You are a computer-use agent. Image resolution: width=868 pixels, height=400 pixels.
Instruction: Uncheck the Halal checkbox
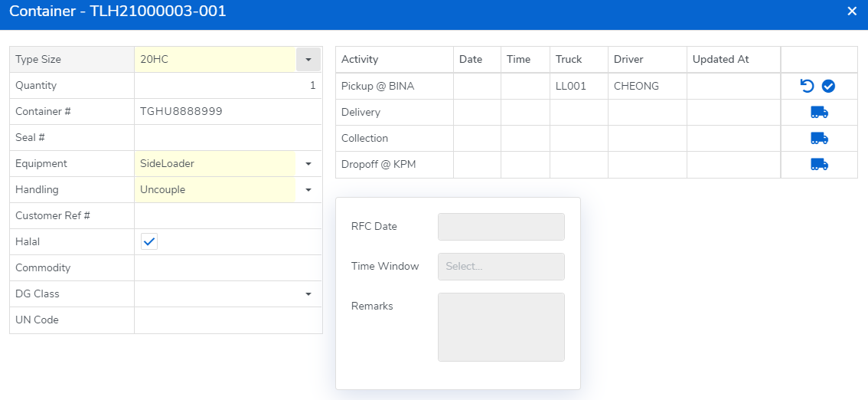click(149, 242)
